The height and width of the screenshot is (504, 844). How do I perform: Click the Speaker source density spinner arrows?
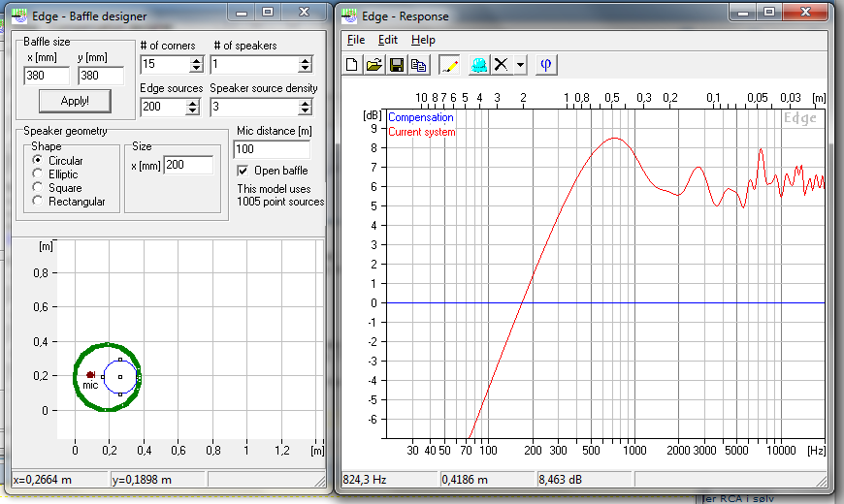(x=305, y=107)
